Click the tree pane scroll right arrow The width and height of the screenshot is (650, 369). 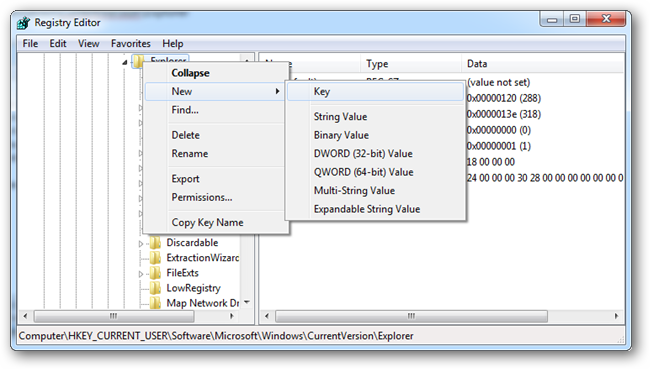pos(231,316)
